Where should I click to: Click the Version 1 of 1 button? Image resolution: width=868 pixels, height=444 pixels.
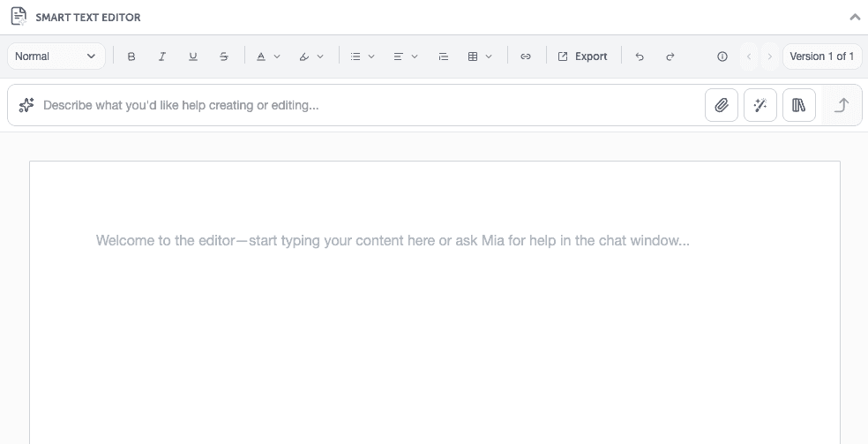[822, 56]
